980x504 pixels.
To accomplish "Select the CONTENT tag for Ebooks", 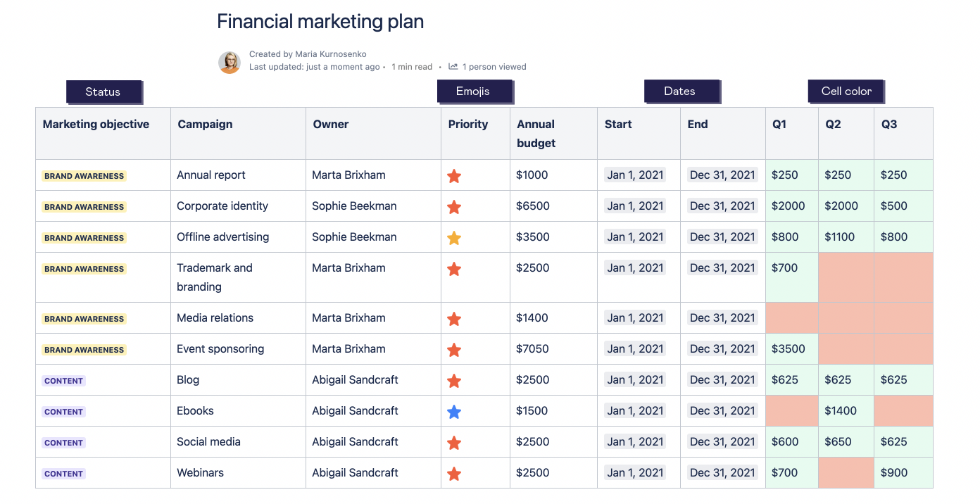I will (63, 411).
